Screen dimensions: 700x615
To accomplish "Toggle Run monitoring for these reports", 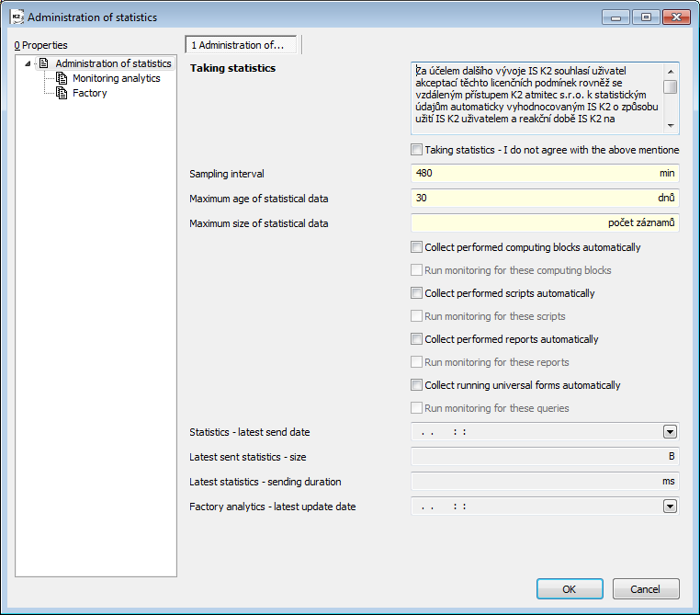I will 416,362.
